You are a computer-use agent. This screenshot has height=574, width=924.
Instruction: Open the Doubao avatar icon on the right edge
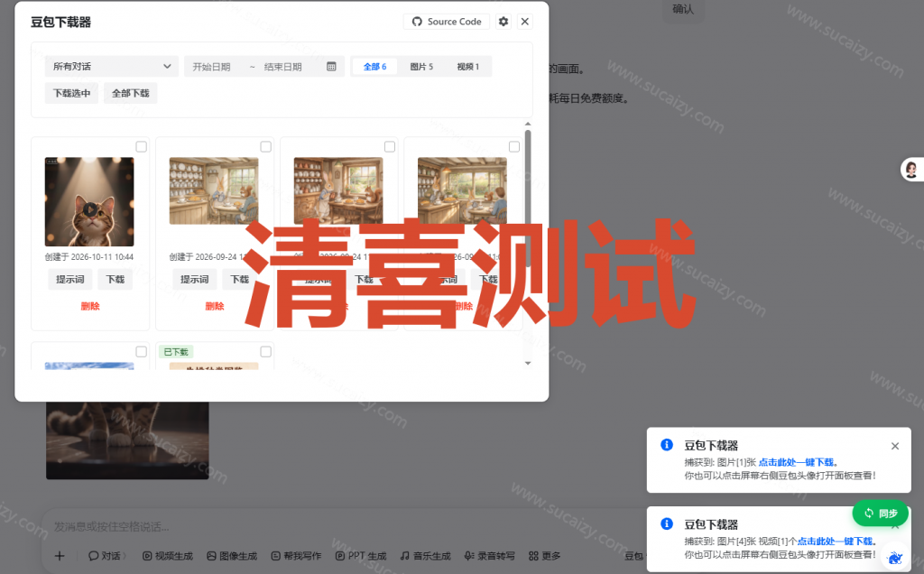pyautogui.click(x=911, y=170)
